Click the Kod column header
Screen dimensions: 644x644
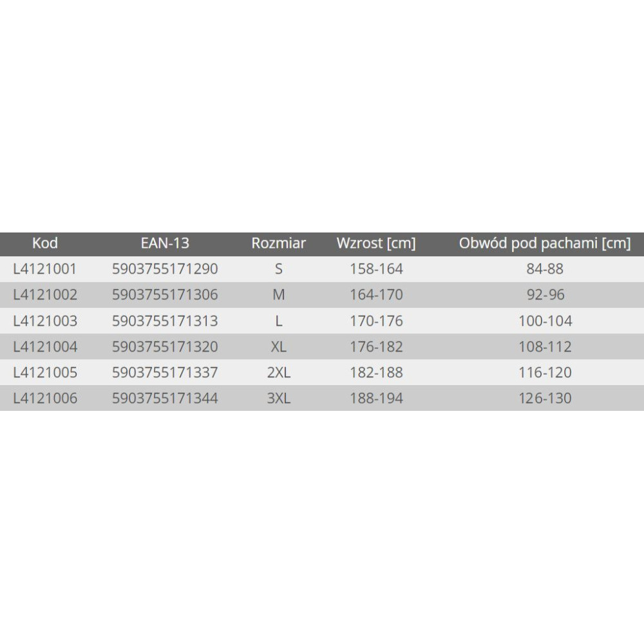(x=45, y=243)
